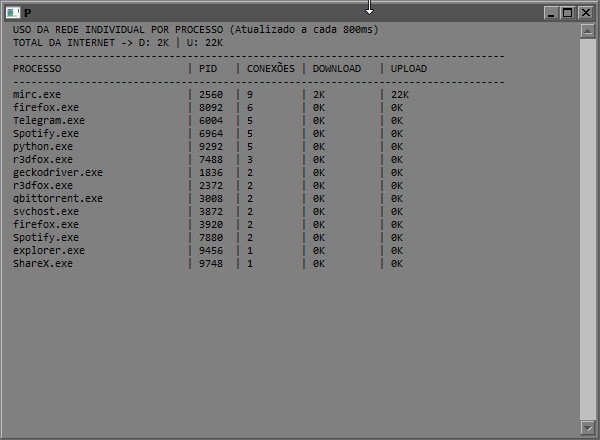Image resolution: width=600 pixels, height=440 pixels.
Task: Maximize the console window
Action: 568,13
